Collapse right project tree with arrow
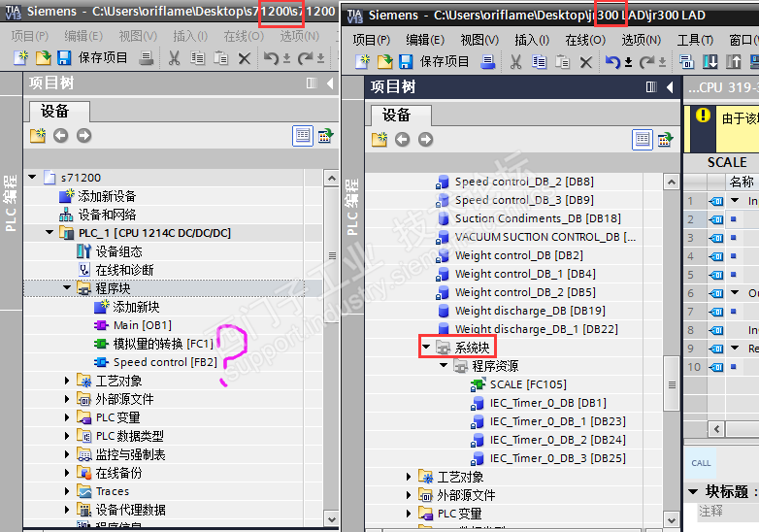This screenshot has width=759, height=532. point(670,87)
